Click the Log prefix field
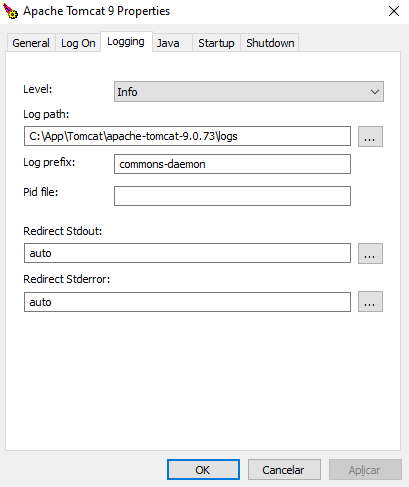 232,164
